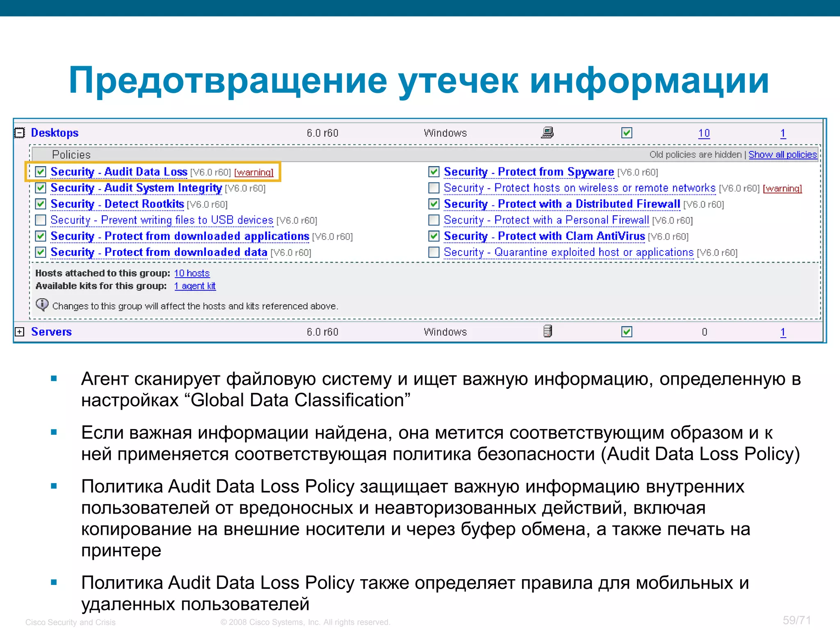Click the 0 hosts value in Servers row
Screen dimensions: 840x630
point(704,332)
